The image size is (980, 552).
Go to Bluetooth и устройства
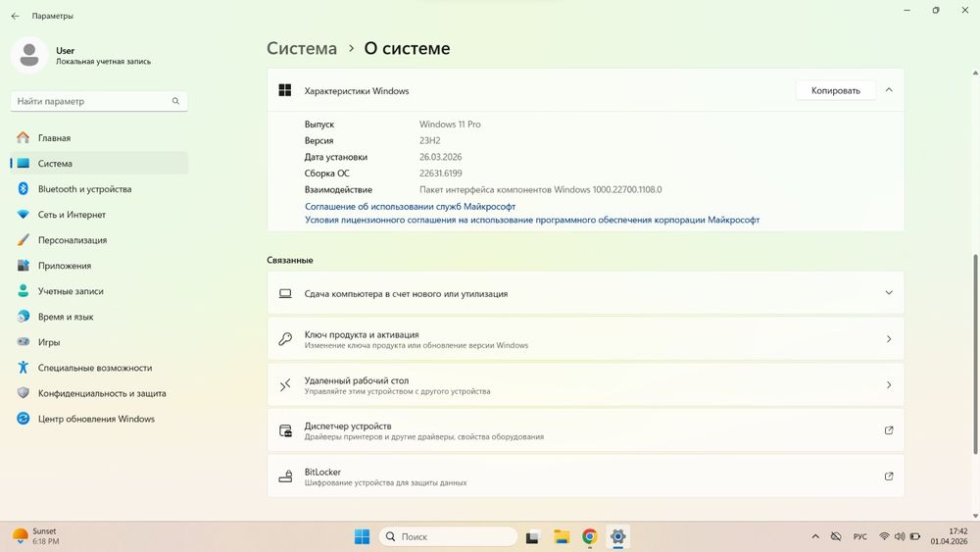click(x=99, y=189)
